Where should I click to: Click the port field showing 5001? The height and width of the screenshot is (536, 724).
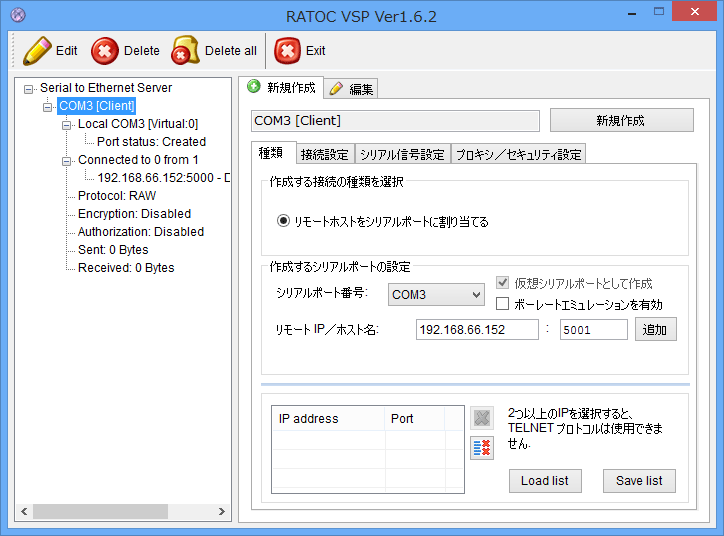tap(593, 330)
